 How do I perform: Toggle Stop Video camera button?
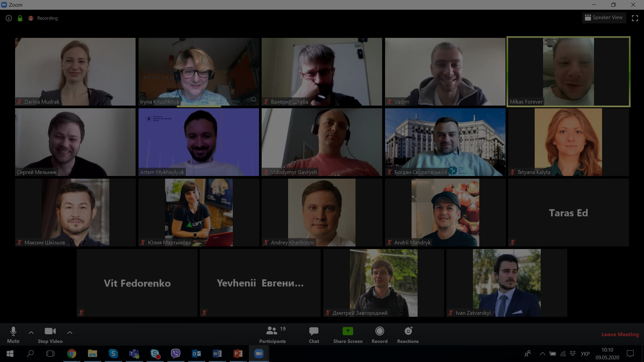(50, 331)
